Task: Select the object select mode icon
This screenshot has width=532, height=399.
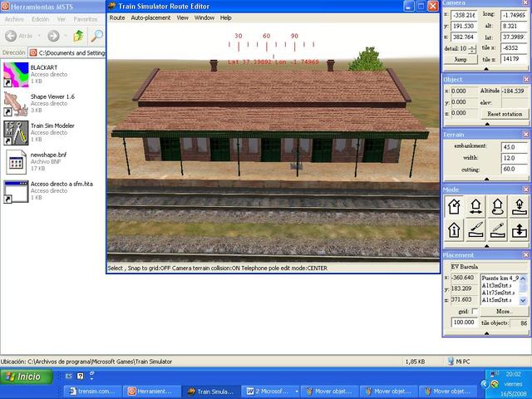Action: 455,205
